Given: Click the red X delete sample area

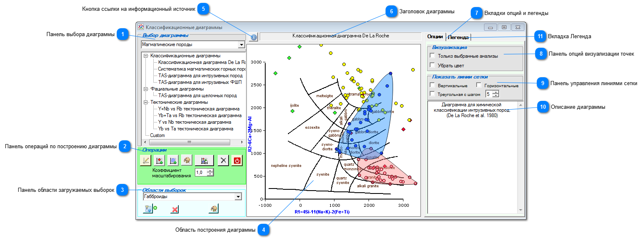Looking at the screenshot, I should (175, 208).
